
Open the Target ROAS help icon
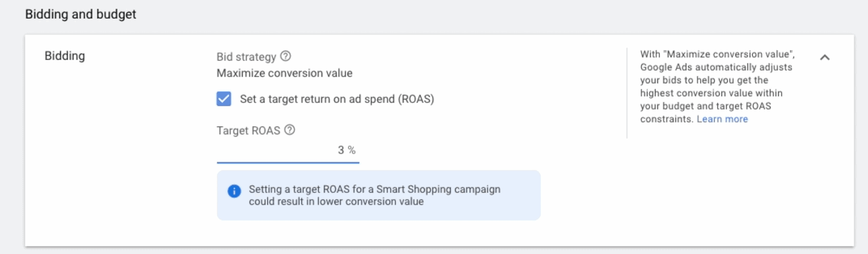pos(289,130)
